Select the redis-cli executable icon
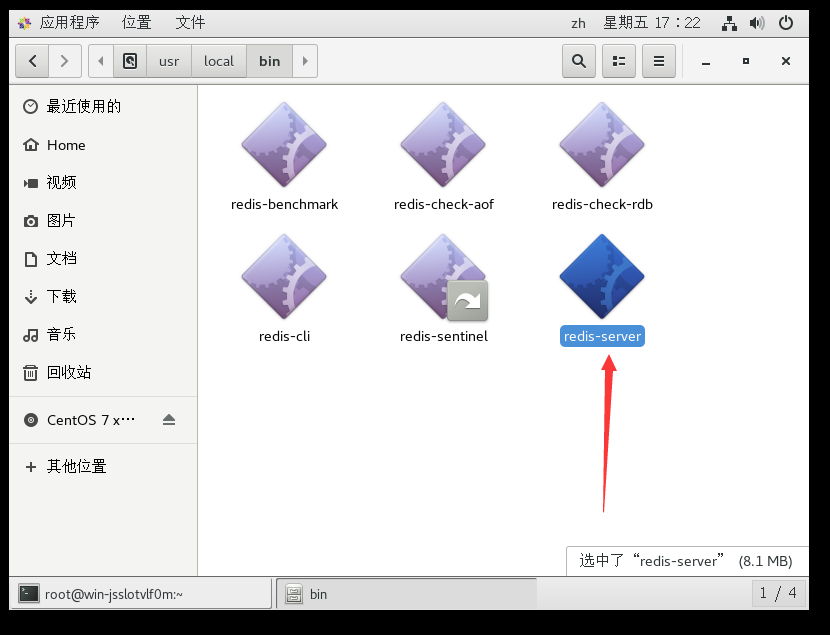 pyautogui.click(x=284, y=277)
